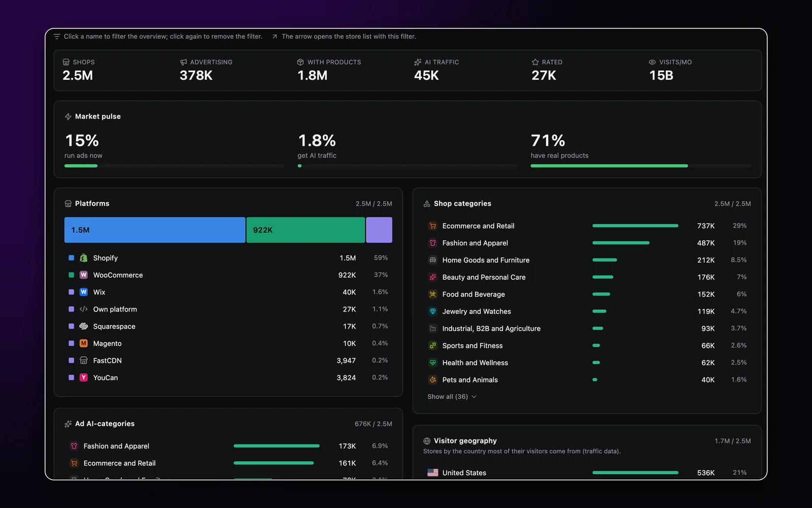Expand Show all (36) categories
The width and height of the screenshot is (812, 508).
452,397
